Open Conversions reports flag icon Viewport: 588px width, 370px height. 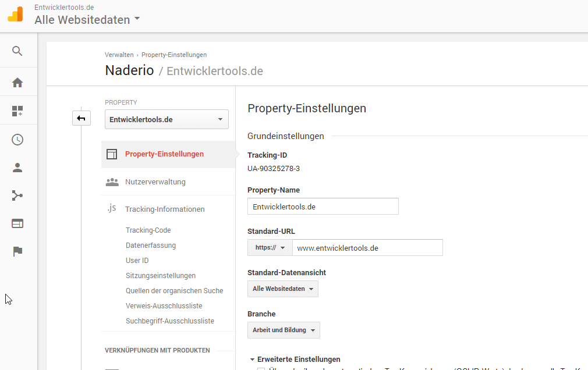click(17, 251)
